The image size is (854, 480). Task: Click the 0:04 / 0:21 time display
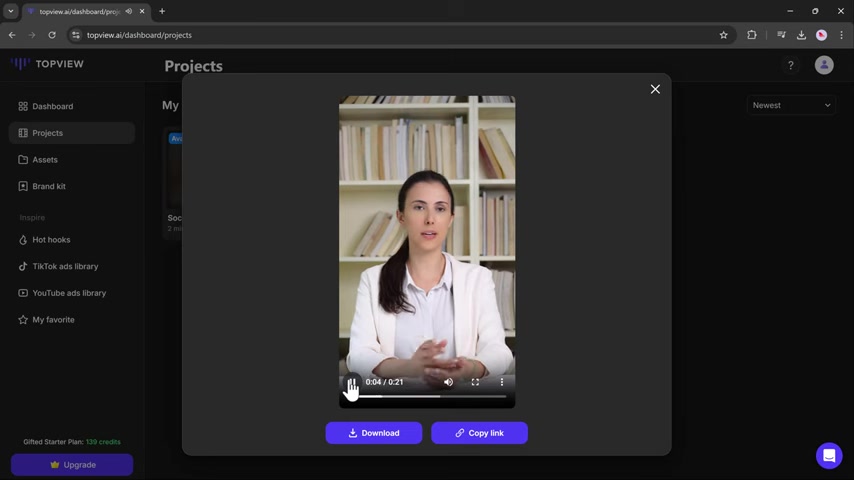385,382
